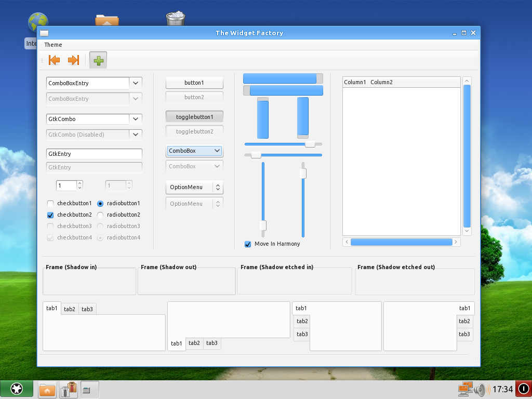Click the volume speaker tray icon
This screenshot has width=532, height=399.
(482, 389)
